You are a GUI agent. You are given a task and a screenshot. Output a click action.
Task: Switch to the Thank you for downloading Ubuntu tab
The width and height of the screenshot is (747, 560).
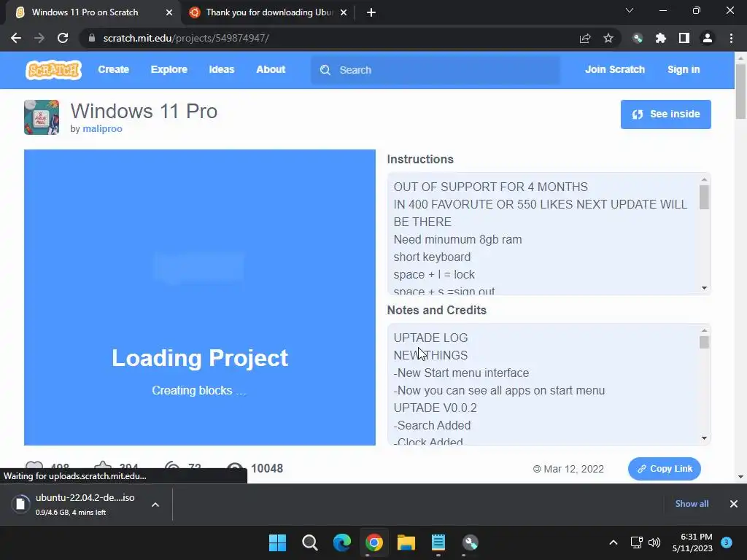click(269, 12)
